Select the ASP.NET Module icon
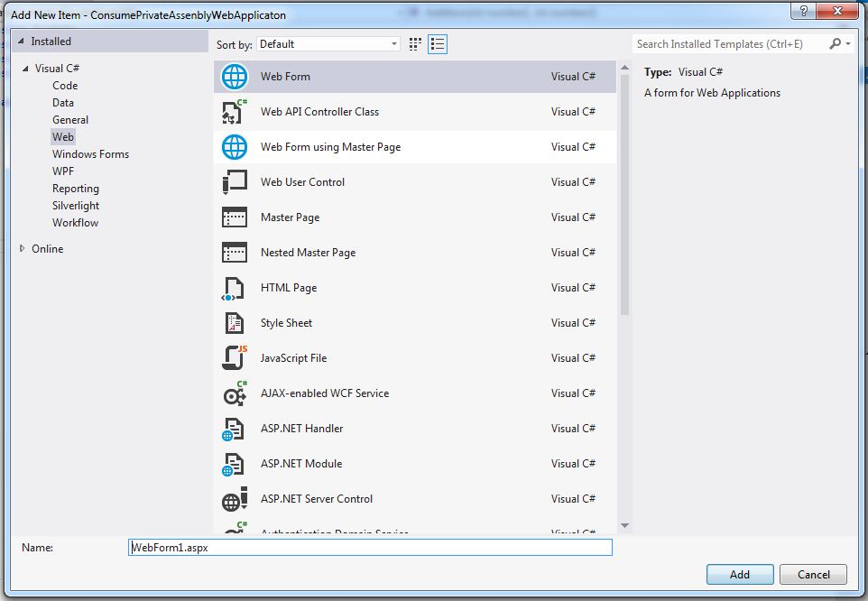This screenshot has height=601, width=868. click(x=233, y=465)
